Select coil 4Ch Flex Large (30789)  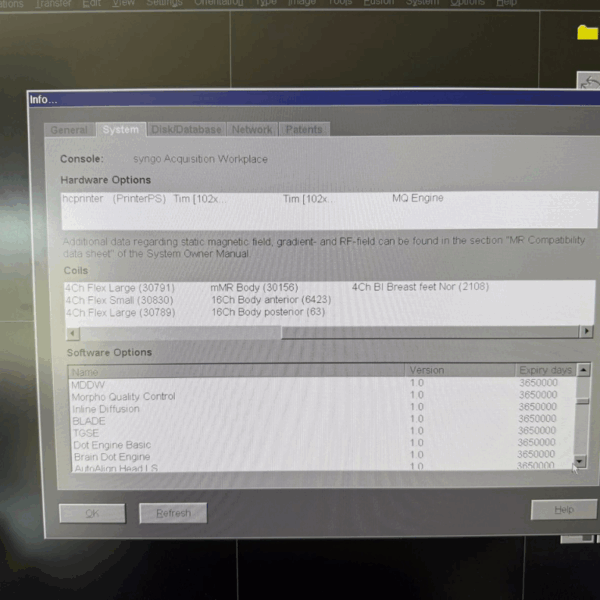(x=121, y=313)
